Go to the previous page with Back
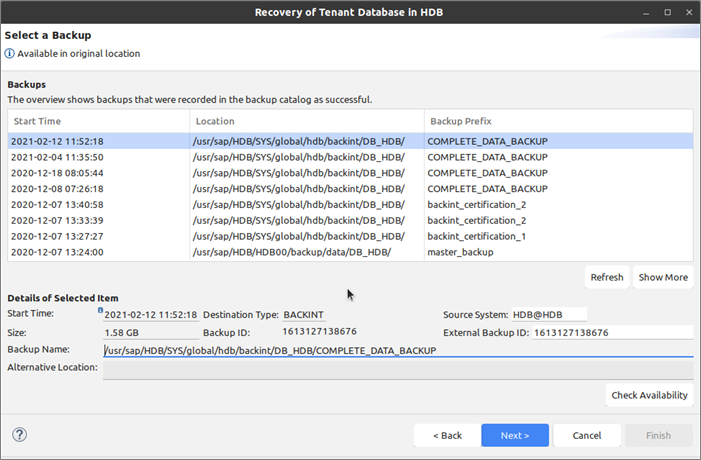Image resolution: width=701 pixels, height=460 pixels. point(447,435)
